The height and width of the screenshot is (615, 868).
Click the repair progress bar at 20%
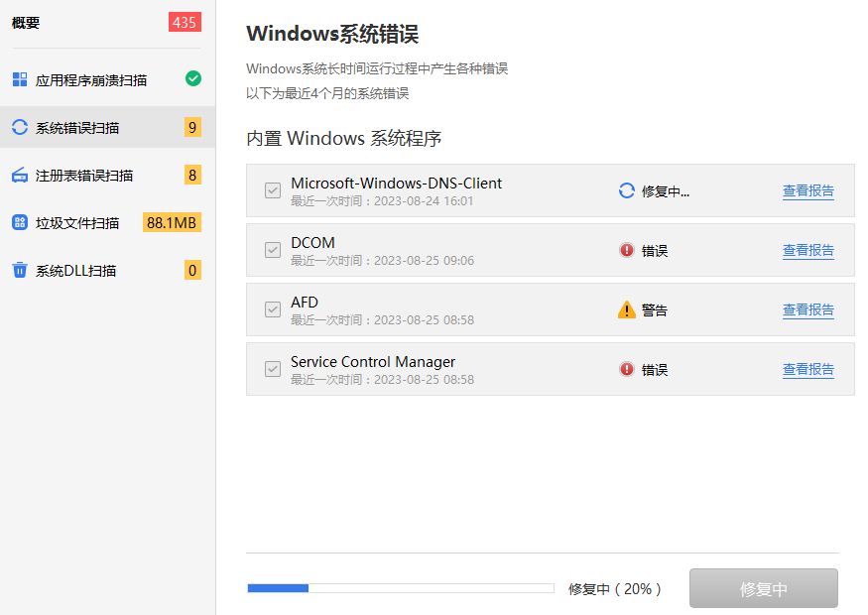(401, 588)
